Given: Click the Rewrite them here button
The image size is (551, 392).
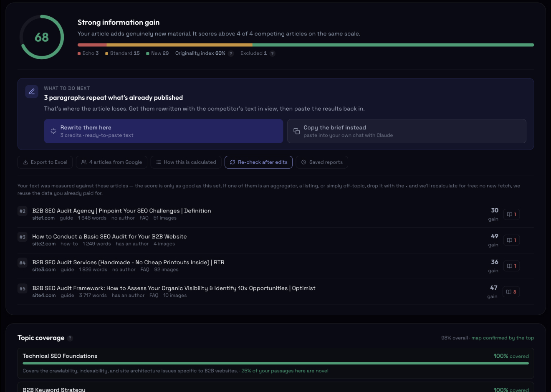Looking at the screenshot, I should 164,131.
